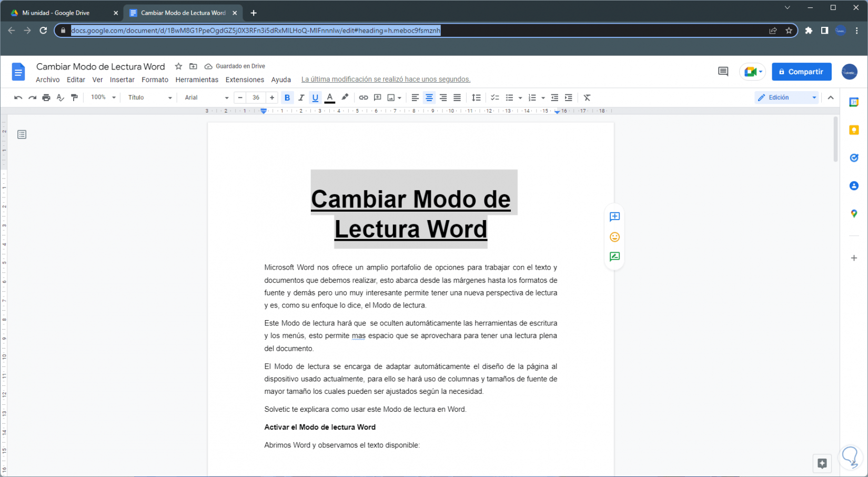The image size is (868, 477).
Task: Open the Google account avatar
Action: [x=849, y=72]
